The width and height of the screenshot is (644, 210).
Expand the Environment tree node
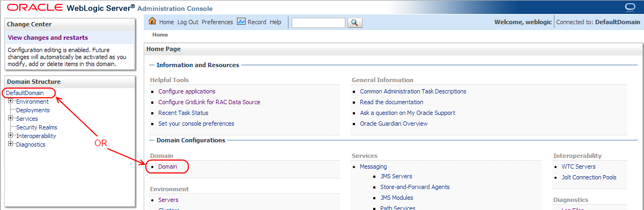point(10,101)
